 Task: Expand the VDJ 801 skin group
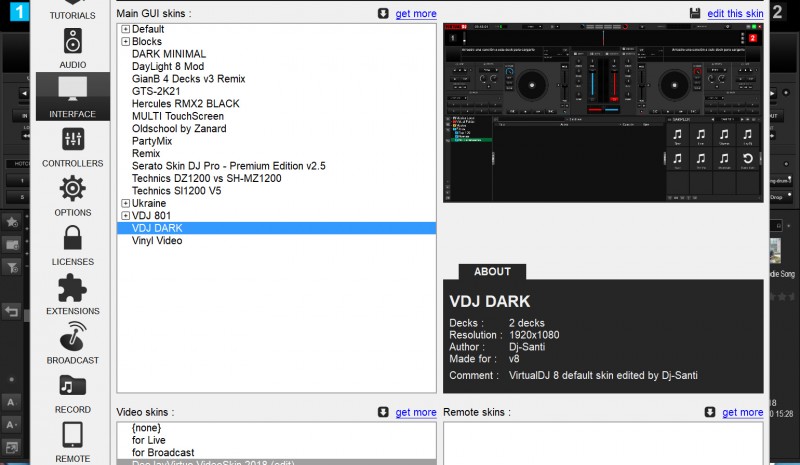point(125,216)
